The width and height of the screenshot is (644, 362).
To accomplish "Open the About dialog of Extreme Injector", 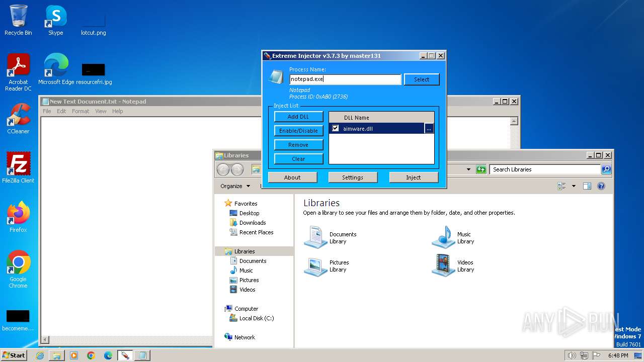I will tap(292, 177).
